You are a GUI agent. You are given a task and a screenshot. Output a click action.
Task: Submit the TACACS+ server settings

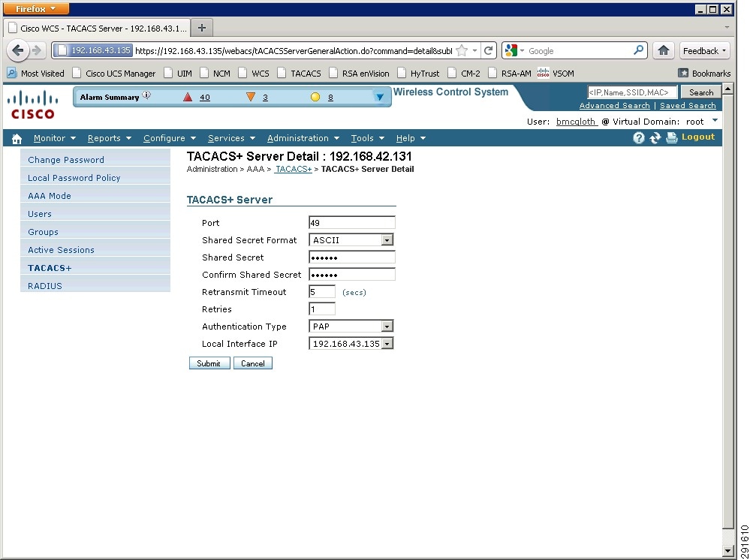pos(209,363)
